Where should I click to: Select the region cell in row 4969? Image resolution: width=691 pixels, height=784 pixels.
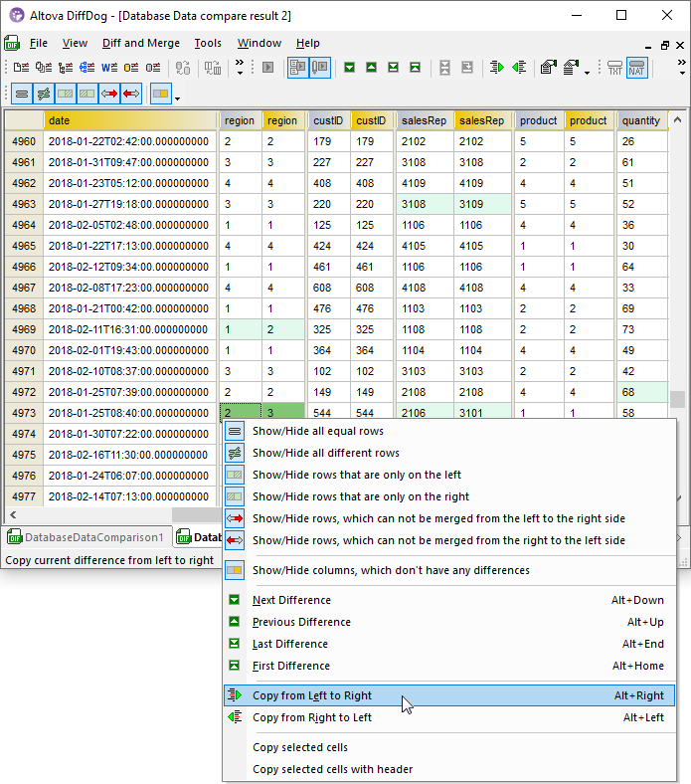240,329
